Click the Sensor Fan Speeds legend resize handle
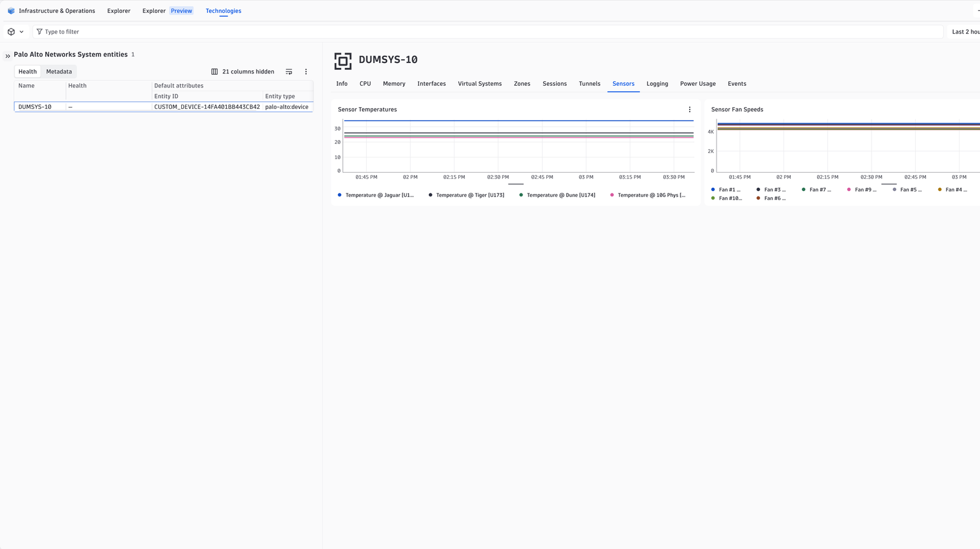The image size is (980, 549). [x=889, y=184]
